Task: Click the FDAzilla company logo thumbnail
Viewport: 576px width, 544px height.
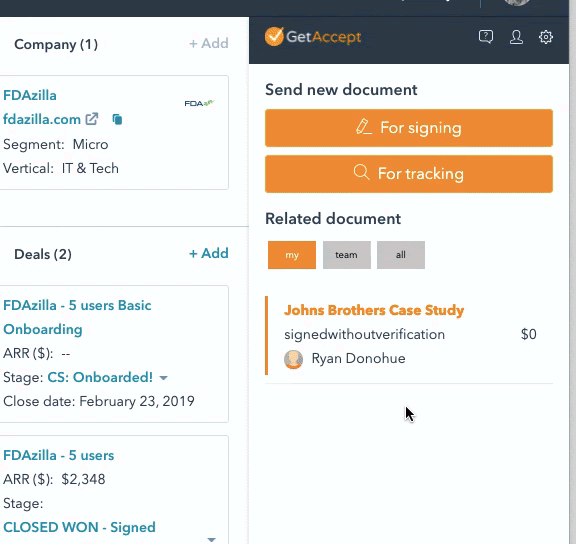Action: 199,103
